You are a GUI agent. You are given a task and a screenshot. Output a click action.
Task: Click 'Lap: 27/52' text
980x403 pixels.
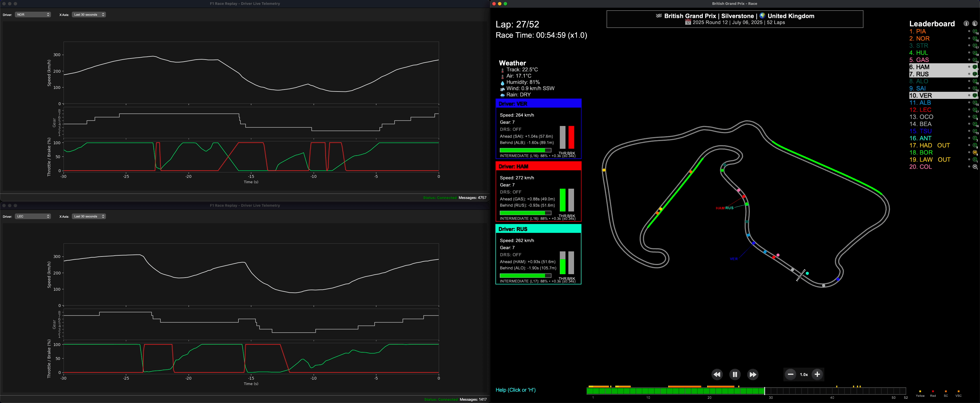click(517, 24)
